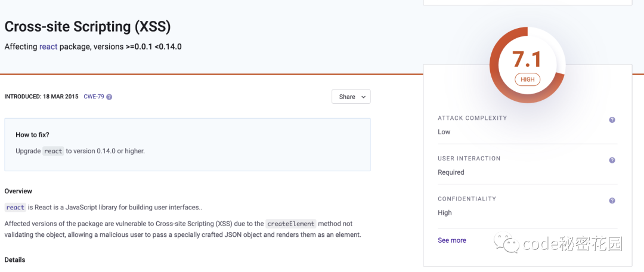Click the createElement code tag
The image size is (644, 272).
(291, 224)
